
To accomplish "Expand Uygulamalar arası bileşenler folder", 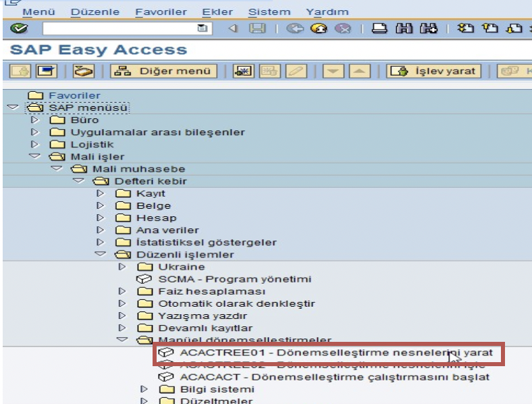I will tap(34, 132).
